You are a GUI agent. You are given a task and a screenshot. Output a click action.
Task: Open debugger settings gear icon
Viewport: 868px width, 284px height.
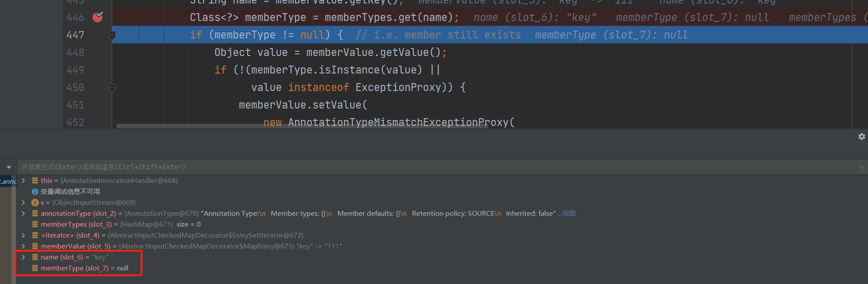[x=861, y=137]
